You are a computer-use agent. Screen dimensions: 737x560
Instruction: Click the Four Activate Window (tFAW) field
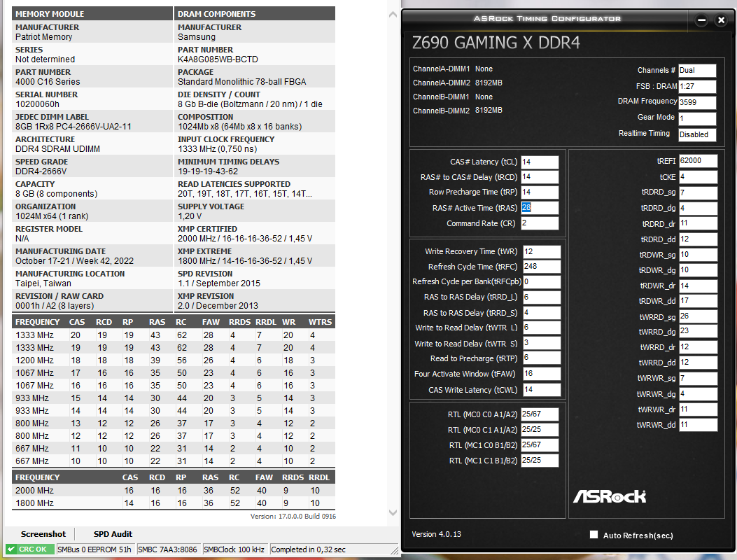point(542,374)
